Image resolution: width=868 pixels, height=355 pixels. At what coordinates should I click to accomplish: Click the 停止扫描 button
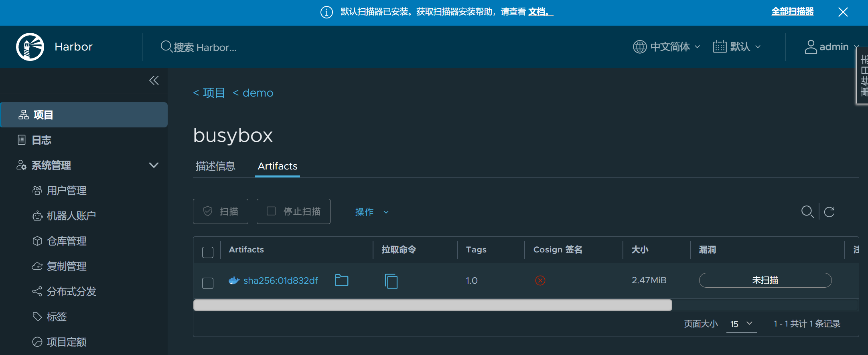(294, 211)
